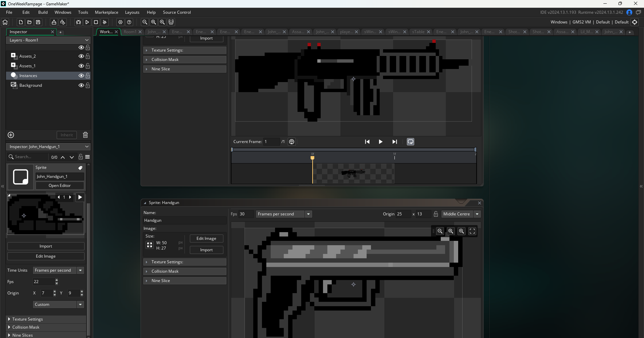644x338 pixels.
Task: Zoom out on the Handgun sprite preview
Action: [440, 231]
